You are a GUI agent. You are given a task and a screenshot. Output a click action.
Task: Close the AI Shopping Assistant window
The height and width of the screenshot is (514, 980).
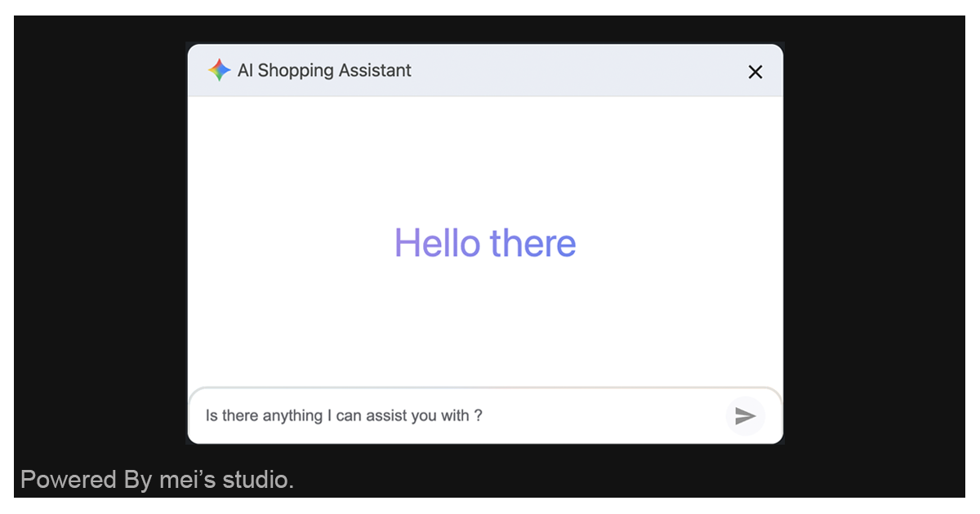tap(755, 72)
